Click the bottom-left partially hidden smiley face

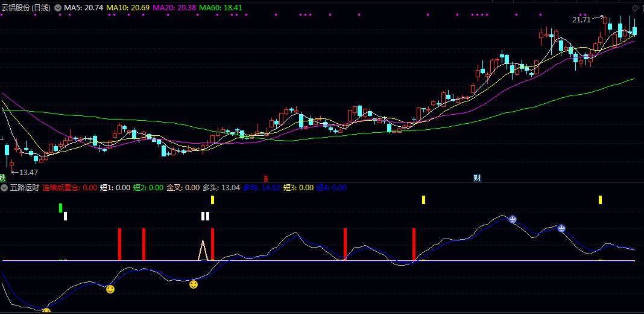click(46, 311)
